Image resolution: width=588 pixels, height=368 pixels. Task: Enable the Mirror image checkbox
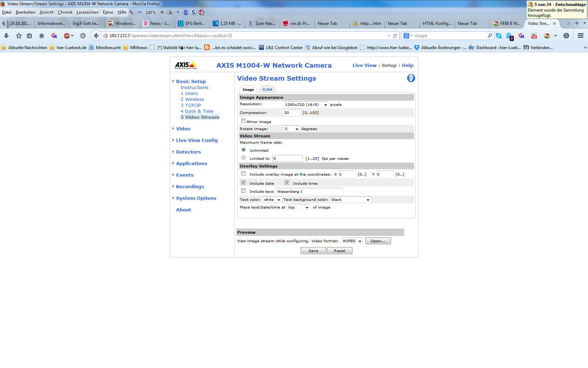tap(243, 121)
